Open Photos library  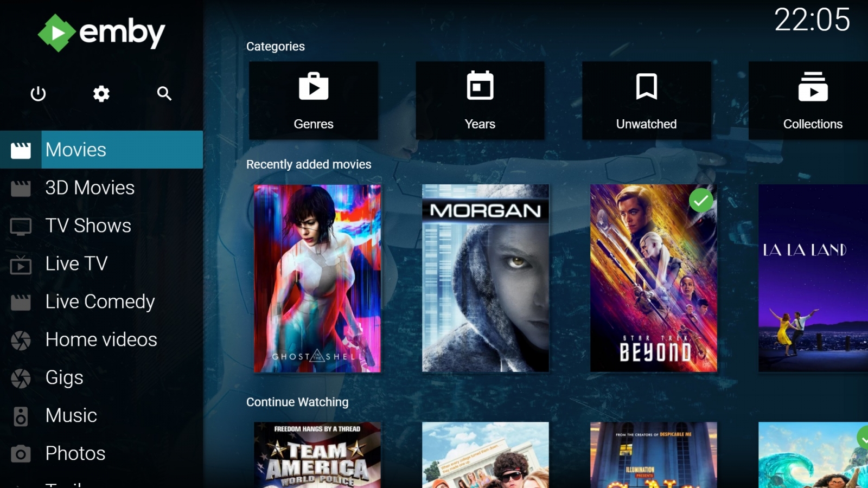[101, 453]
